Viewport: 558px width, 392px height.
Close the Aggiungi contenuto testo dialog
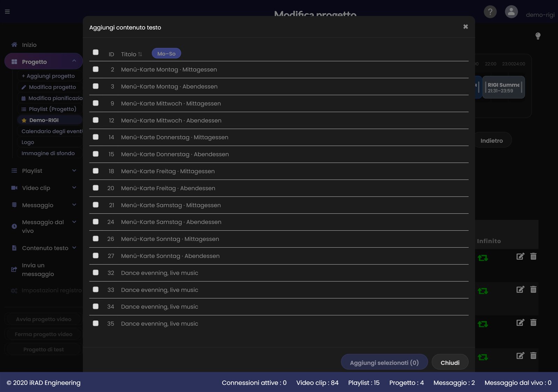point(466,26)
